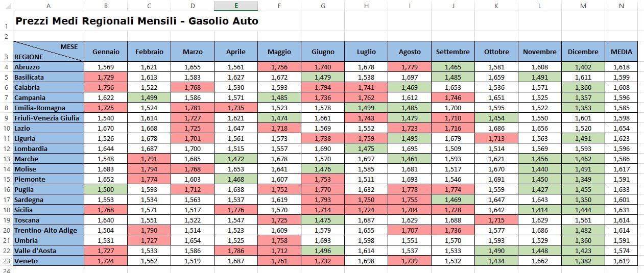The height and width of the screenshot is (273, 644).
Task: Select Valle d'Aosta's Aprile value 1,786
Action: (236, 251)
